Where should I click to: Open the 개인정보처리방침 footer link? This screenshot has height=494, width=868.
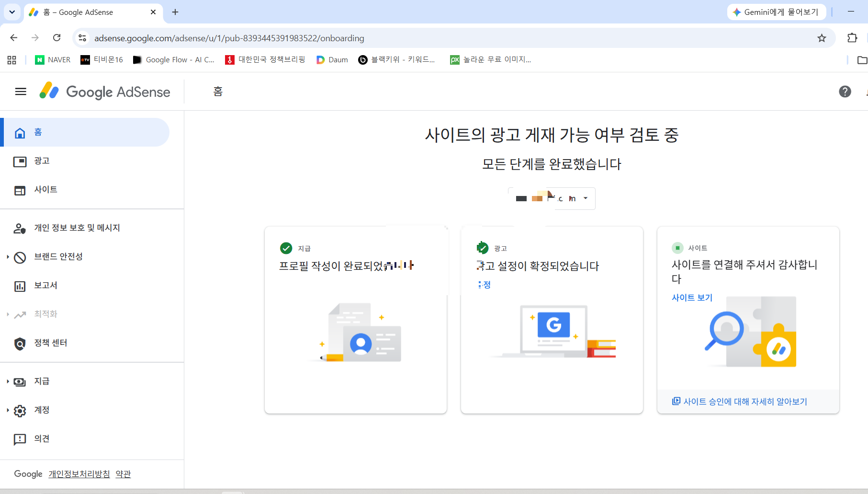pyautogui.click(x=79, y=474)
